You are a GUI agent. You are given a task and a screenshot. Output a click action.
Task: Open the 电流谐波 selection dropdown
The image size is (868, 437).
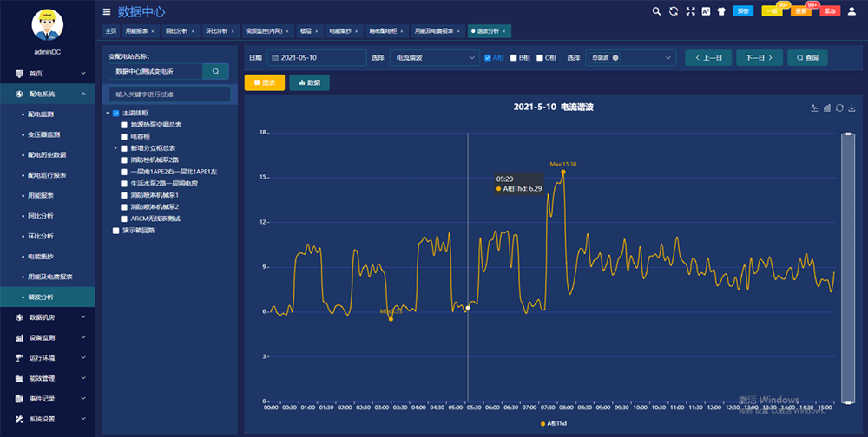click(x=435, y=58)
